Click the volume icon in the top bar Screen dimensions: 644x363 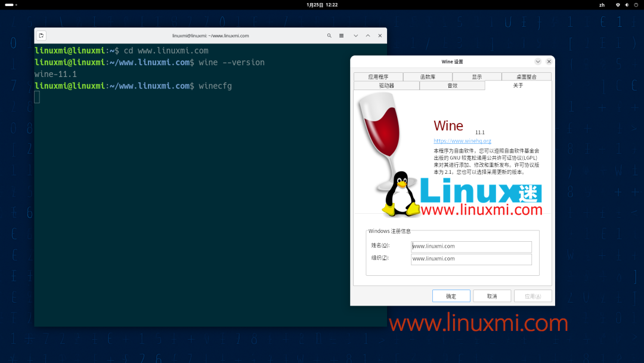[x=626, y=5]
